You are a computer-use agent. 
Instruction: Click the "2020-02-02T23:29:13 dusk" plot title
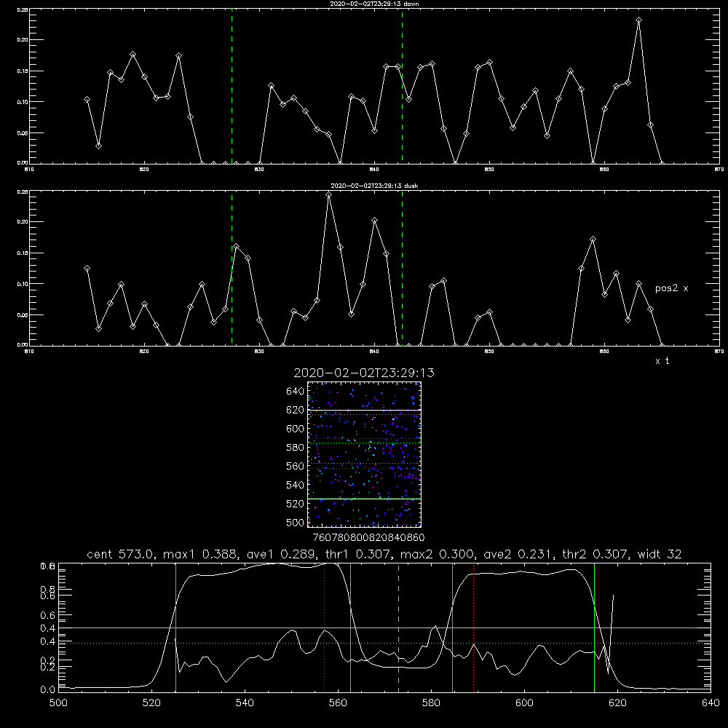pyautogui.click(x=374, y=186)
